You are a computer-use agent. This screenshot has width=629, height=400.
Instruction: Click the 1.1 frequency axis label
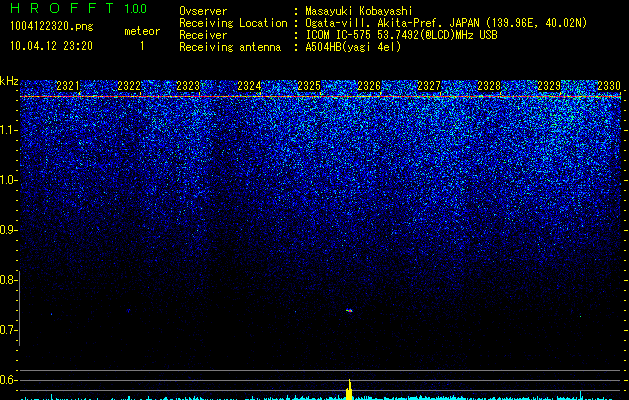[7, 130]
